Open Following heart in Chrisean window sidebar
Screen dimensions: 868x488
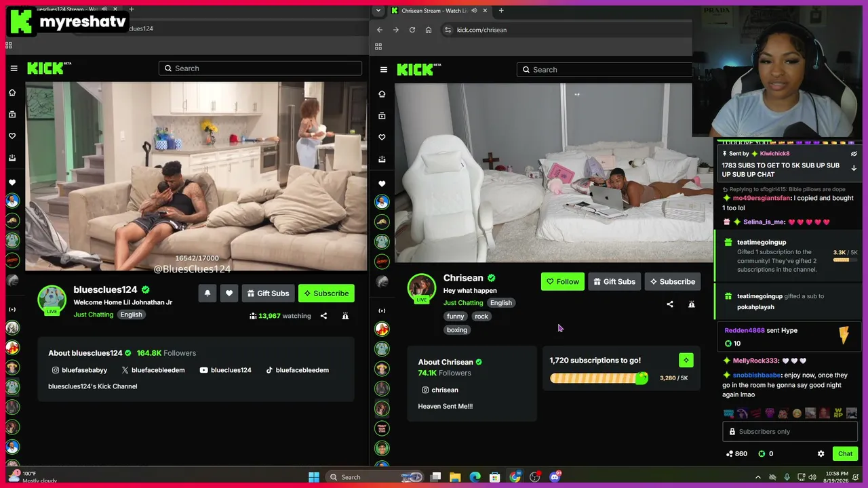pyautogui.click(x=382, y=138)
